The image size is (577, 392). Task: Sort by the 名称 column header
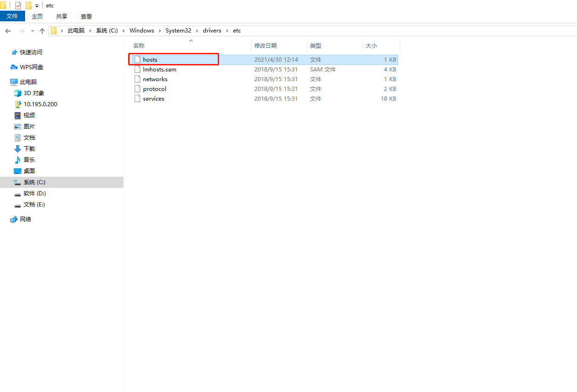pos(139,45)
